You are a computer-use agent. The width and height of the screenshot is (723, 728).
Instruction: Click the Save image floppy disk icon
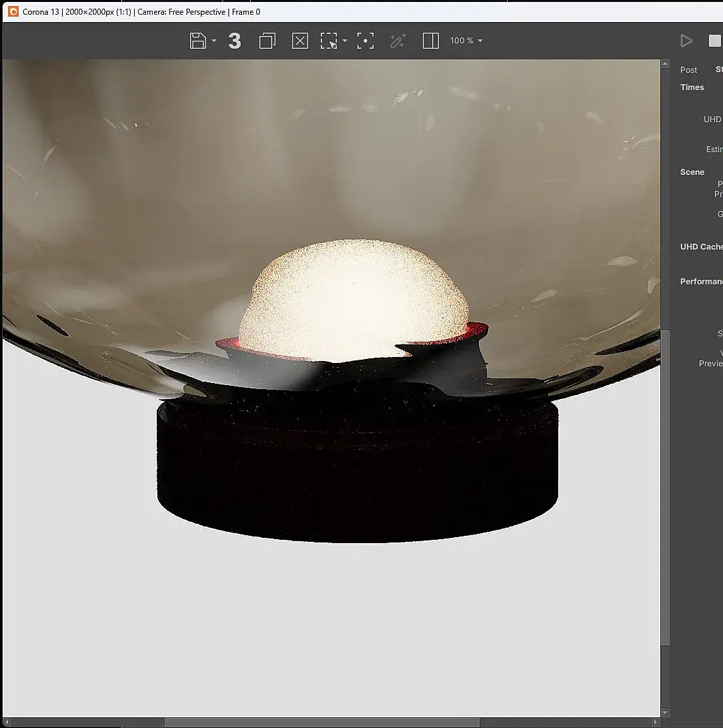click(198, 41)
